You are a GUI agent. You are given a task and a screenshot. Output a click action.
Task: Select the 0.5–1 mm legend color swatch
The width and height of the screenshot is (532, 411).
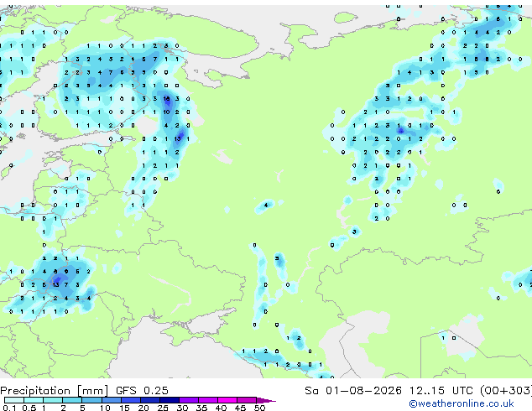(x=34, y=400)
